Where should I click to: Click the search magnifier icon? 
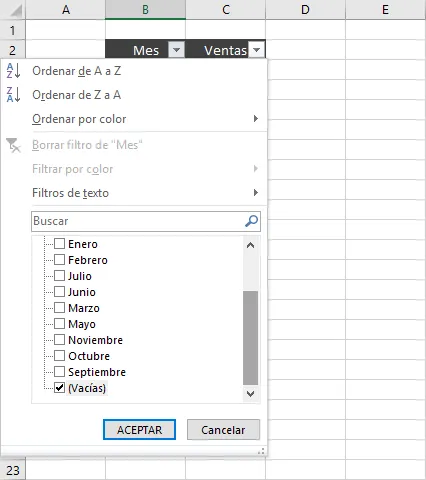point(251,221)
